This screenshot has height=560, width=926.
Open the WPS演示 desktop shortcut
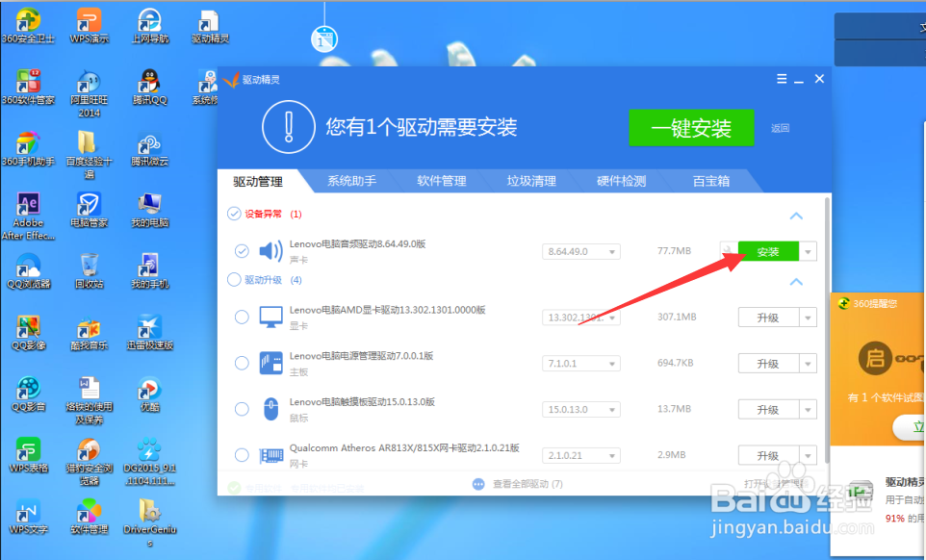tap(90, 26)
